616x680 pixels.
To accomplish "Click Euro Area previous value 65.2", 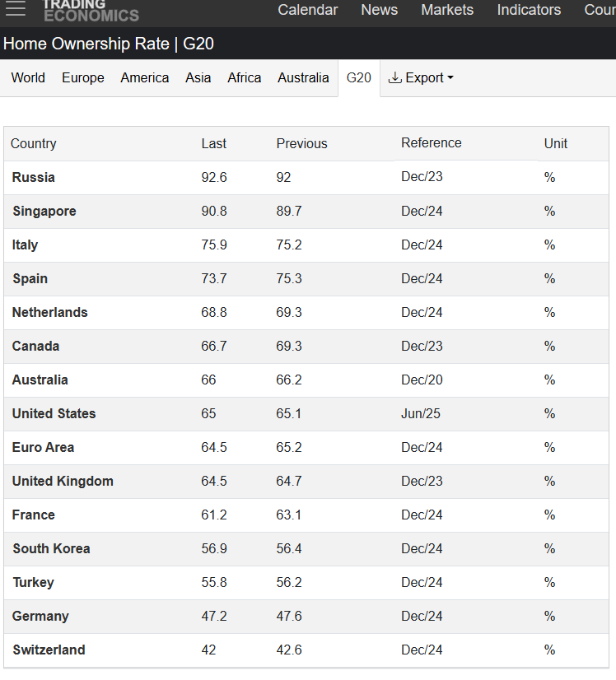I will [289, 447].
